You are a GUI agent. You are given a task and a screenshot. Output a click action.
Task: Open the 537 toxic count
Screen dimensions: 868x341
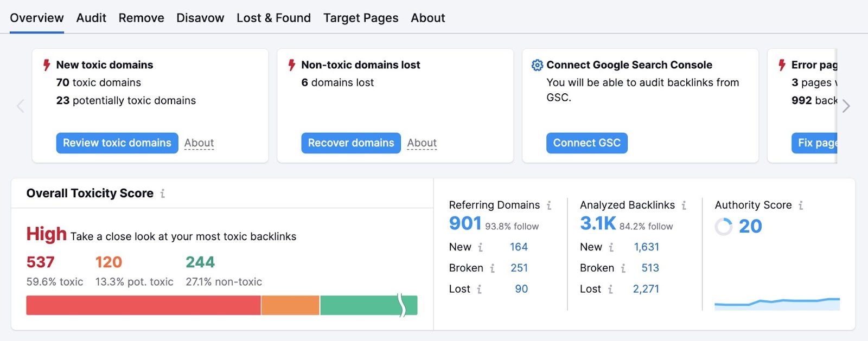click(x=40, y=262)
